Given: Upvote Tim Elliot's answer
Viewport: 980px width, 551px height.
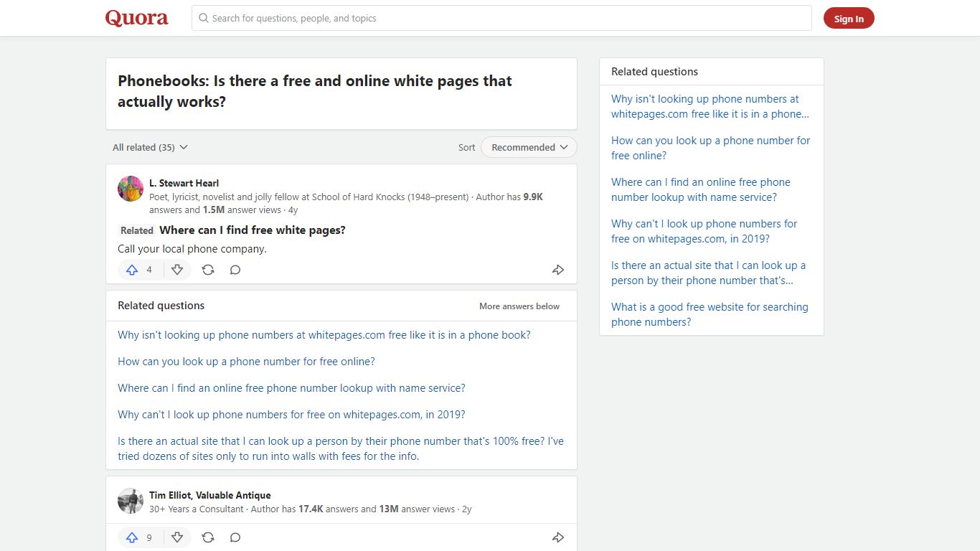Looking at the screenshot, I should 132,537.
